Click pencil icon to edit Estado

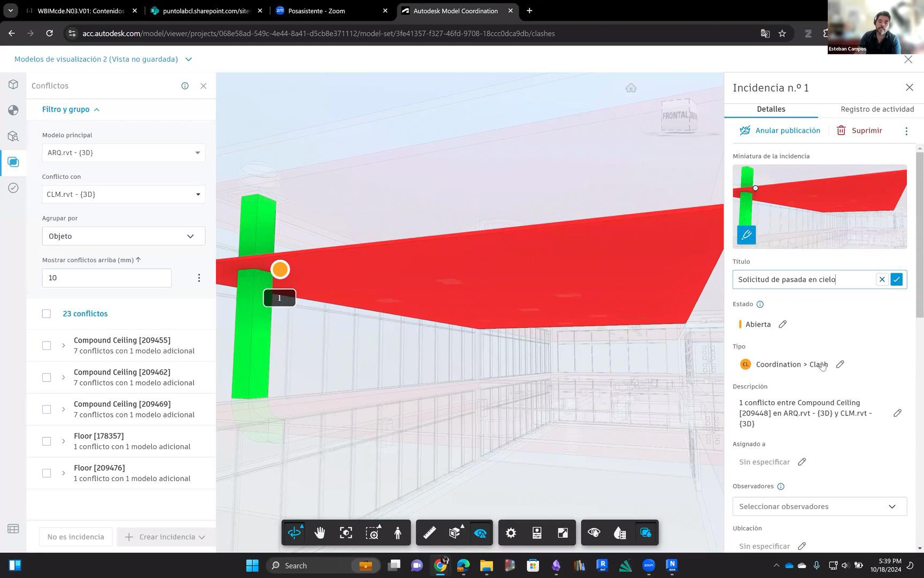point(782,324)
